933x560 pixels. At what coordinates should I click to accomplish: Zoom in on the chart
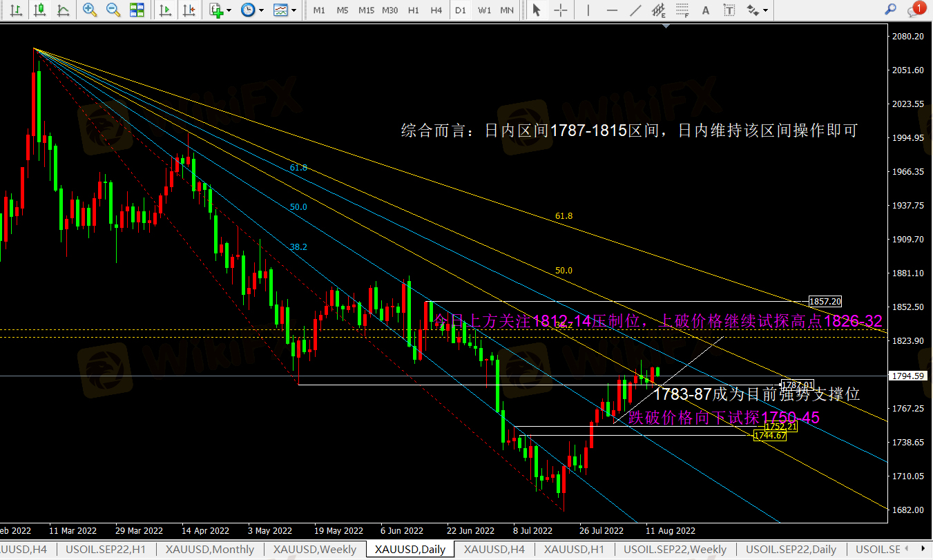[x=90, y=10]
